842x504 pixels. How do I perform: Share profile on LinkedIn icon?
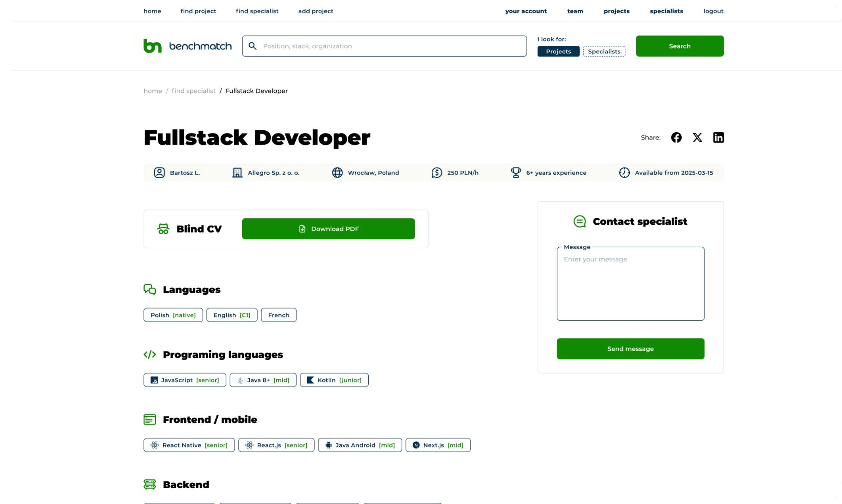[718, 137]
